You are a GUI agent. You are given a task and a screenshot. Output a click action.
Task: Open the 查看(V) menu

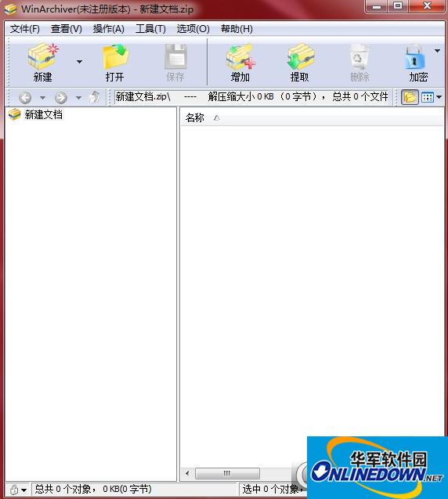(x=66, y=29)
